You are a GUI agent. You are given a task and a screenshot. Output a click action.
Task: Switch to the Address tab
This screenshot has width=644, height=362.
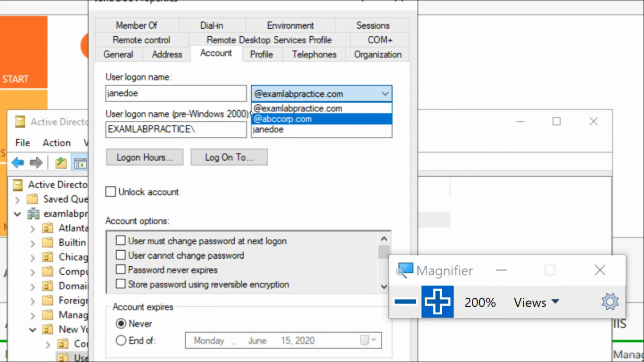167,54
